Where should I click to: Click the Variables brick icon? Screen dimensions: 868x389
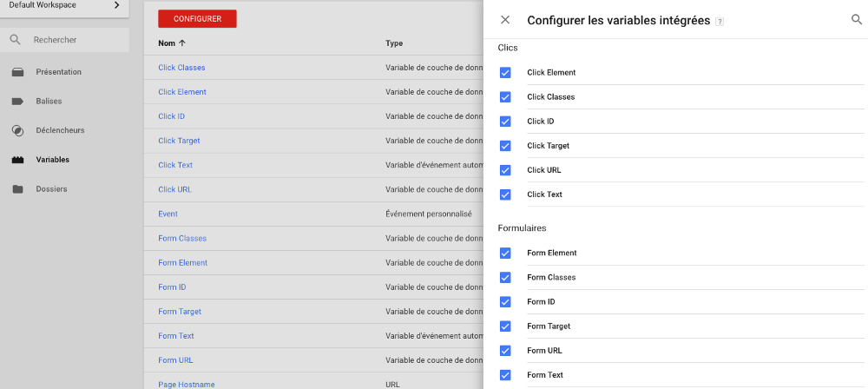click(x=17, y=160)
